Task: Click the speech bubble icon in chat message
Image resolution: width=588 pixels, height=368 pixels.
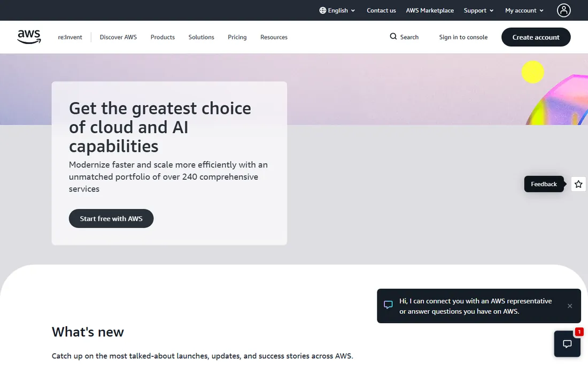Action: pyautogui.click(x=388, y=304)
